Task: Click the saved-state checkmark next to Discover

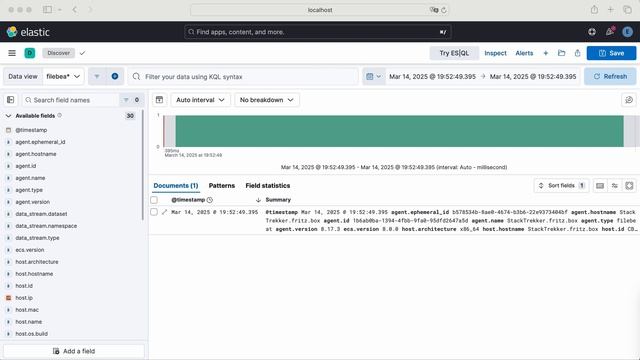Action: point(82,53)
